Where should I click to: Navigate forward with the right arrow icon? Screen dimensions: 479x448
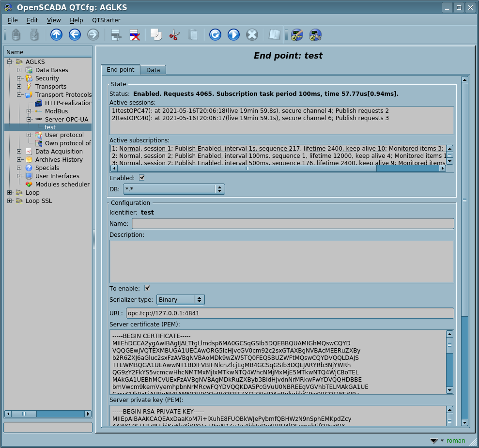pos(93,34)
